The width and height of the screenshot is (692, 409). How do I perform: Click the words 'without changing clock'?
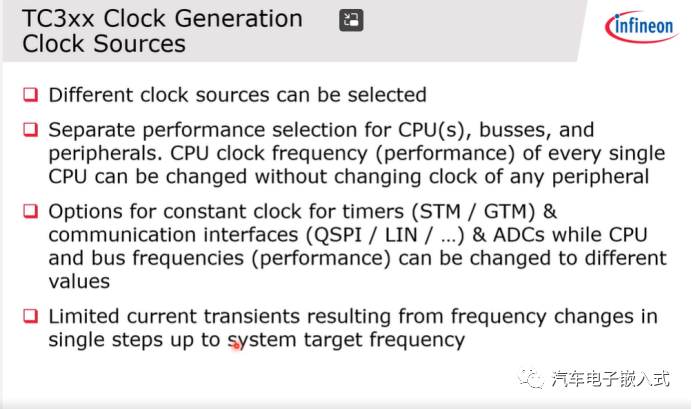tap(344, 177)
